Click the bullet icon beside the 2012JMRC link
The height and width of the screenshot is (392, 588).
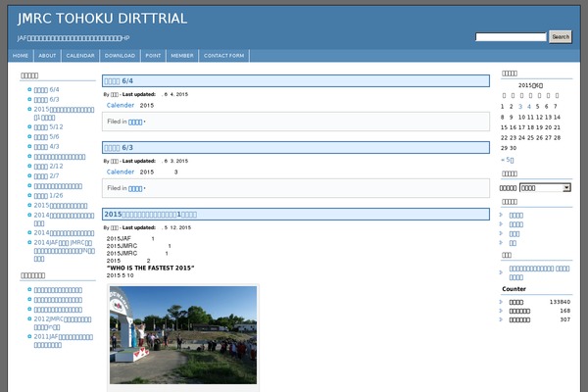point(29,318)
